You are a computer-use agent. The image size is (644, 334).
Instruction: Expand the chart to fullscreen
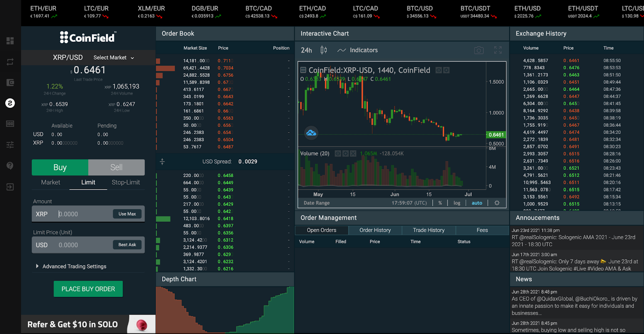(x=498, y=50)
